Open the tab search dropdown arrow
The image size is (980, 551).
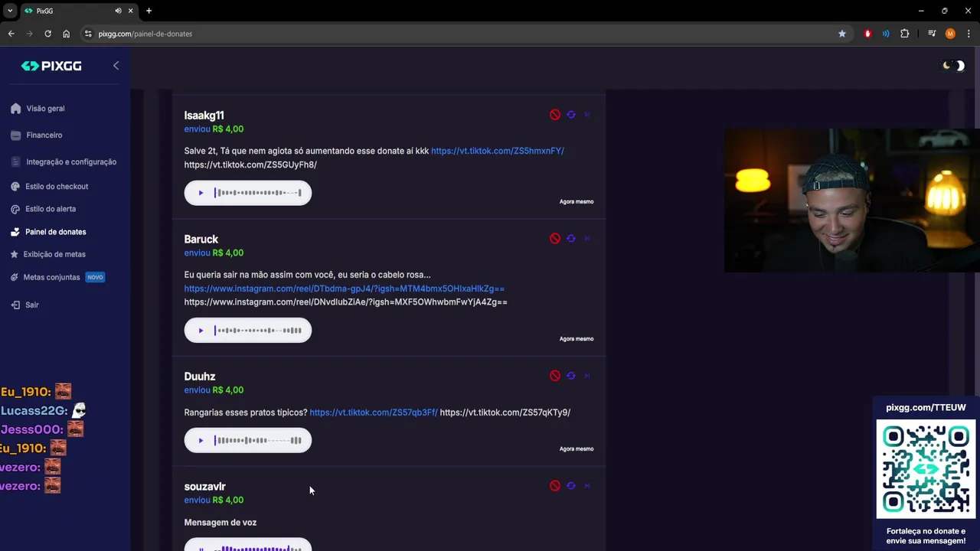click(x=10, y=11)
